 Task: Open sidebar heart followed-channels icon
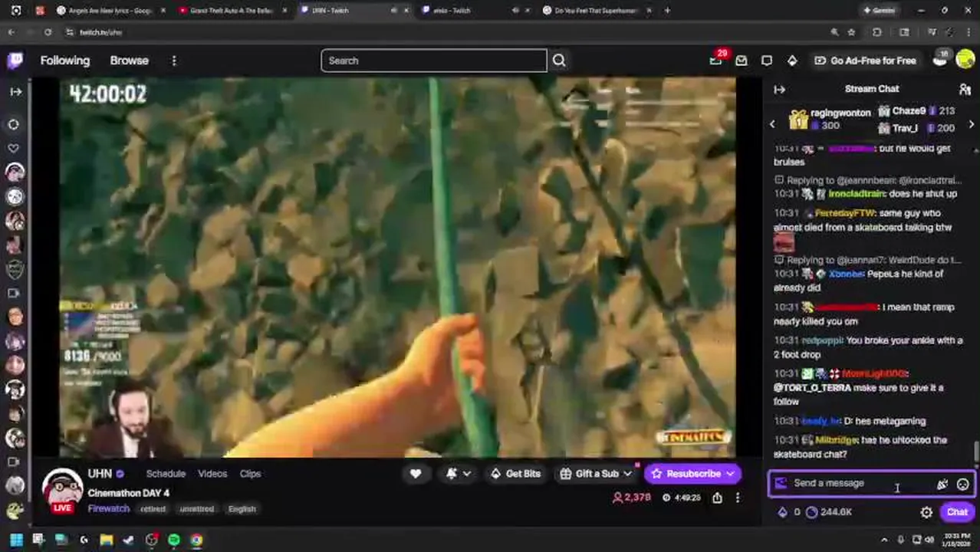14,148
